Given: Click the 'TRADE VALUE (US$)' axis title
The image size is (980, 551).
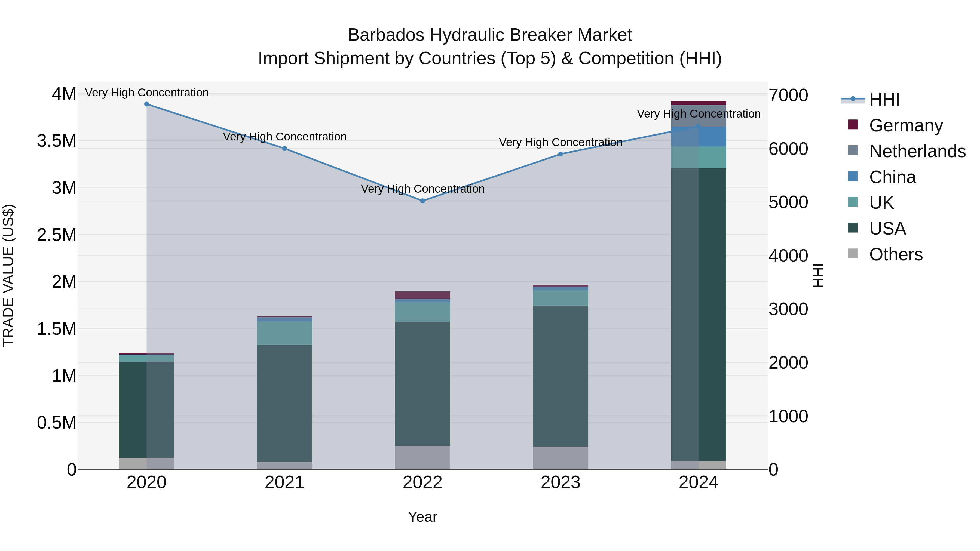Looking at the screenshot, I should coord(8,276).
